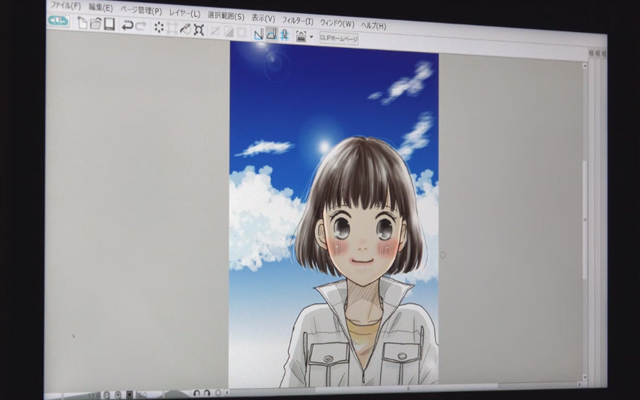Click the New document icon
This screenshot has height=400, width=640.
pyautogui.click(x=83, y=22)
